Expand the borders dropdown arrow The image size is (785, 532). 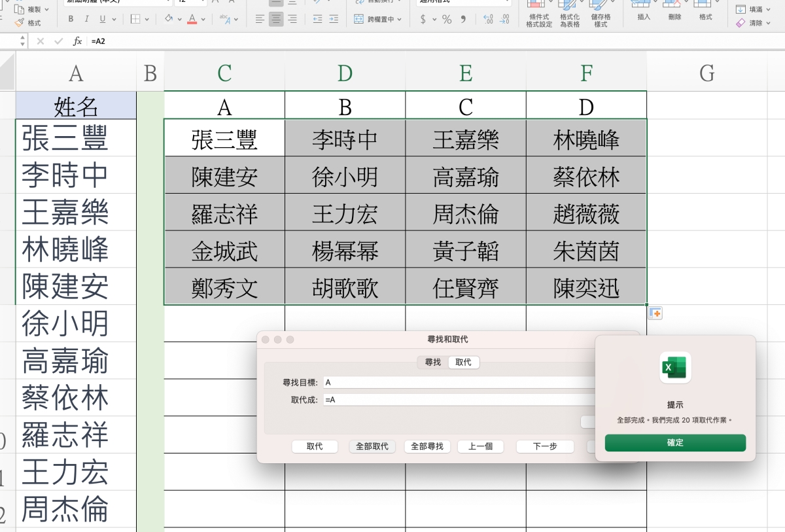click(147, 19)
